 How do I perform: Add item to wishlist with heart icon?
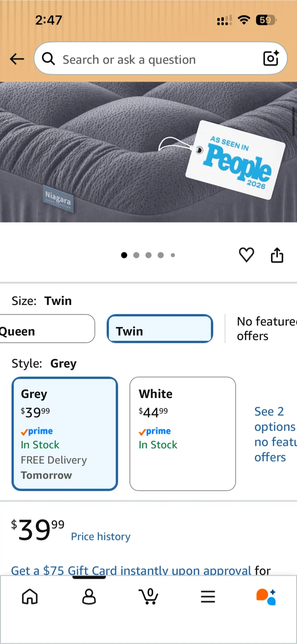point(247,255)
